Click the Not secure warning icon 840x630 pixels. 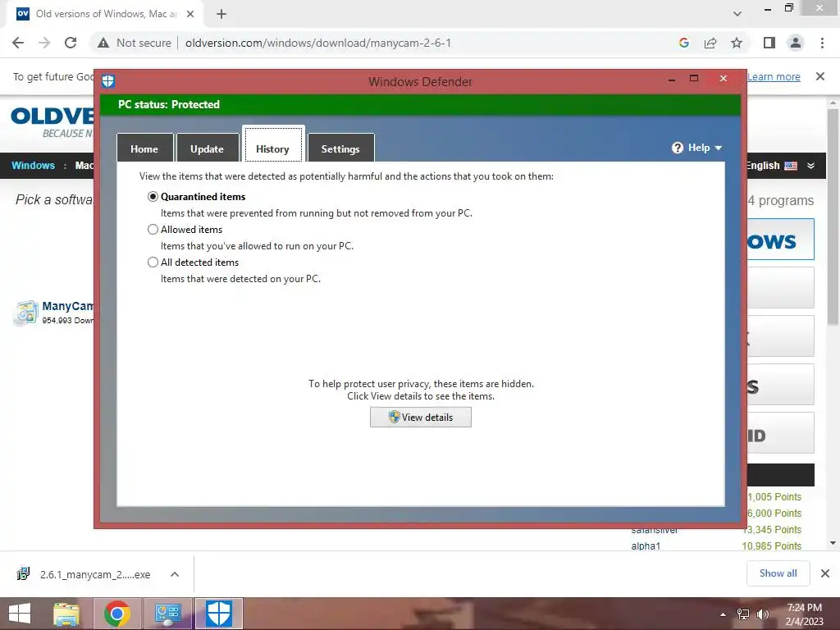click(103, 43)
